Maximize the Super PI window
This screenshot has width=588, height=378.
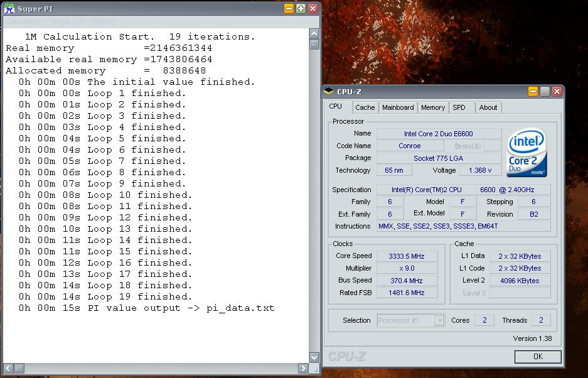pyautogui.click(x=301, y=9)
